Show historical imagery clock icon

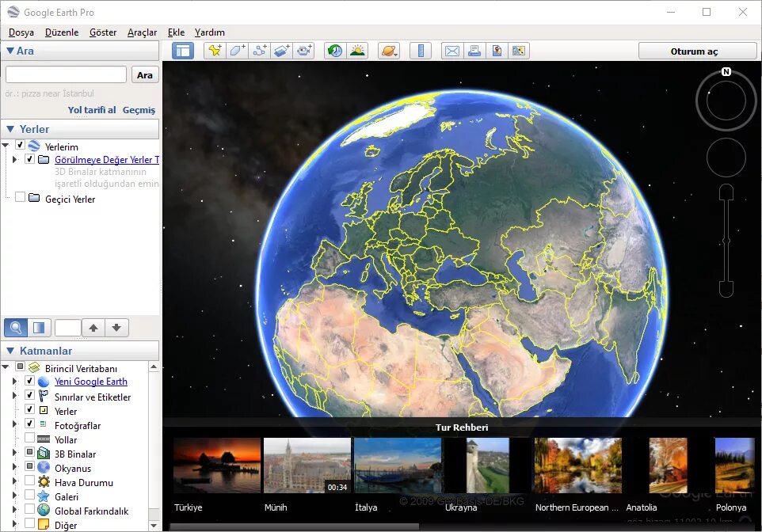pyautogui.click(x=335, y=51)
